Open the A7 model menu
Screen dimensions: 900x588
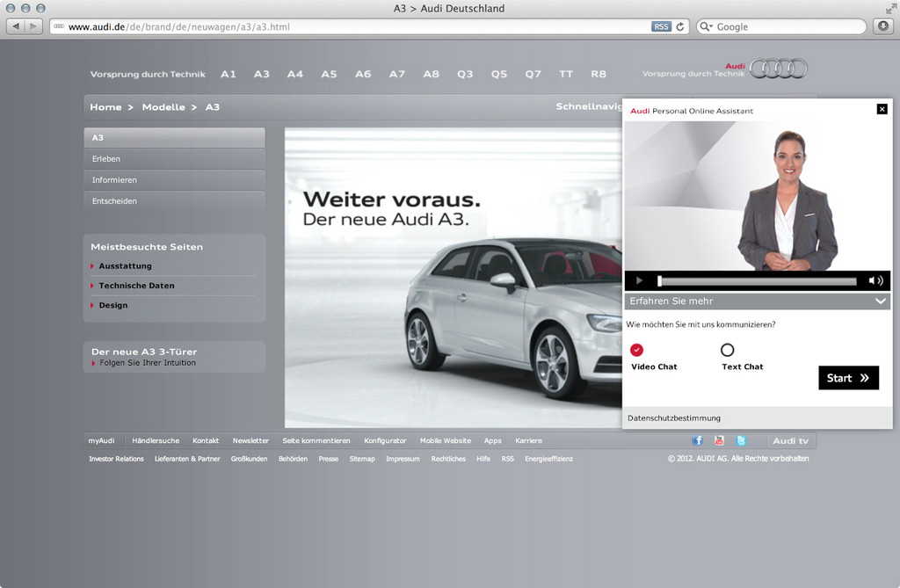[396, 74]
